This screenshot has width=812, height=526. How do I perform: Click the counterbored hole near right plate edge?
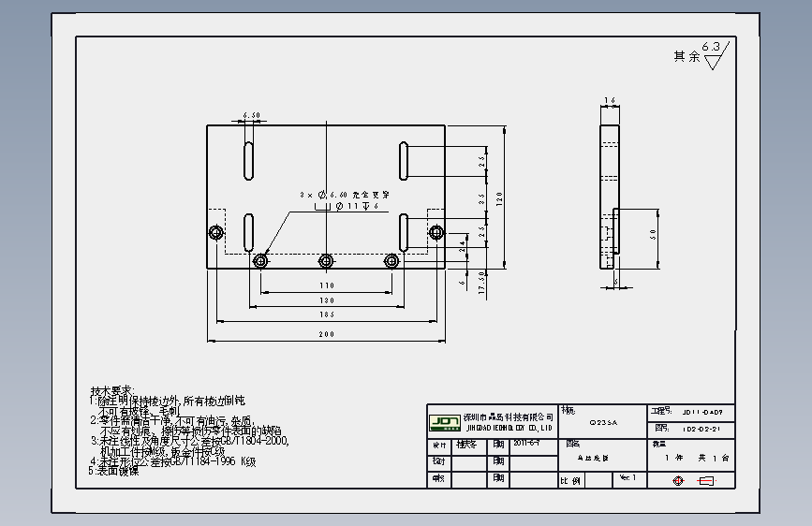[x=436, y=232]
